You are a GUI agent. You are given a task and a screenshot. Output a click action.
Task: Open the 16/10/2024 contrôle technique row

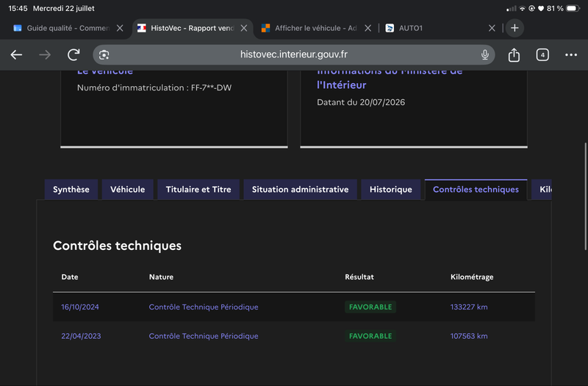click(x=293, y=307)
